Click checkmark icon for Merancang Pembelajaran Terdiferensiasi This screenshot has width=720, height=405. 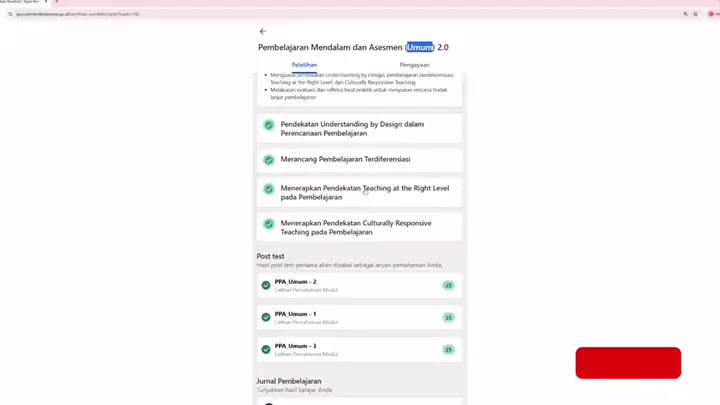(x=269, y=160)
